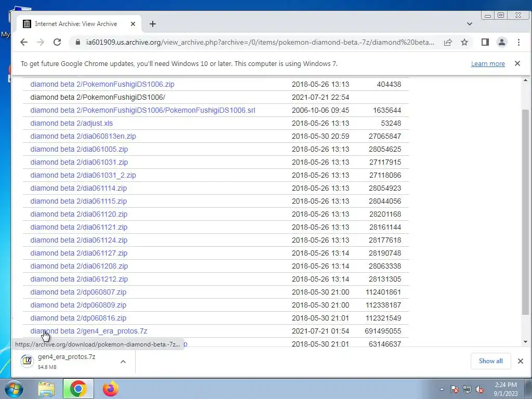Open dia061114.zip link
532x399 pixels.
(x=78, y=188)
